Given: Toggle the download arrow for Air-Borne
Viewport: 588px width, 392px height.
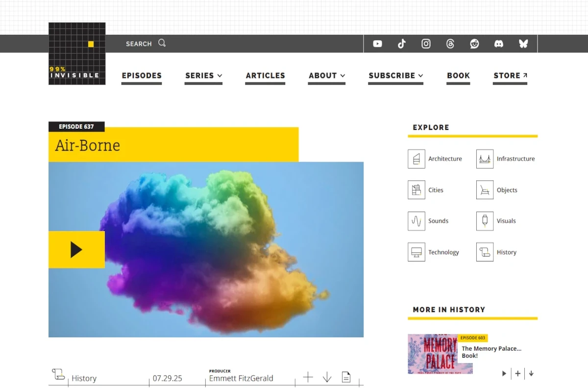Looking at the screenshot, I should (x=327, y=377).
